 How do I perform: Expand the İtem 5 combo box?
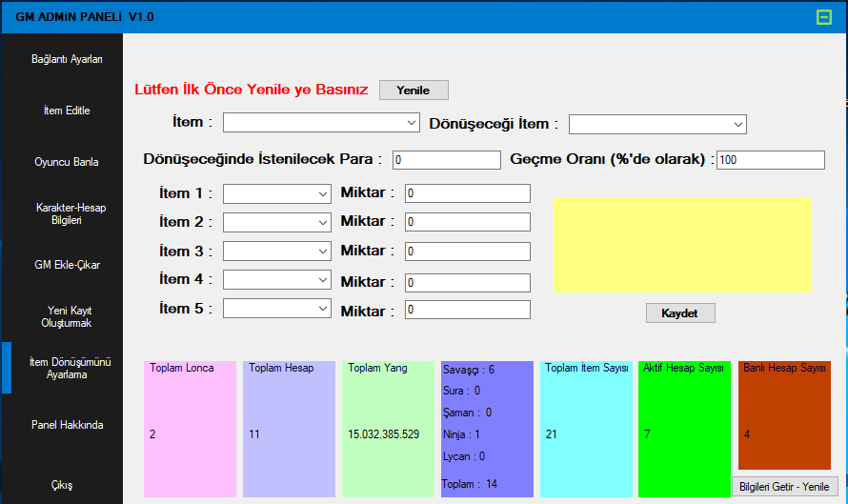pyautogui.click(x=277, y=309)
